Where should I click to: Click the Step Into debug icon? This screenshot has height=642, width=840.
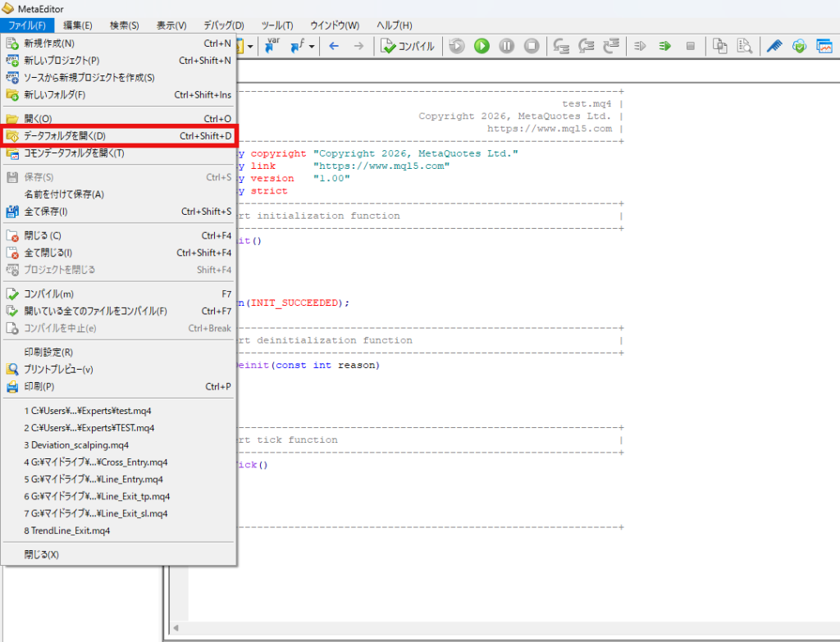[x=561, y=46]
